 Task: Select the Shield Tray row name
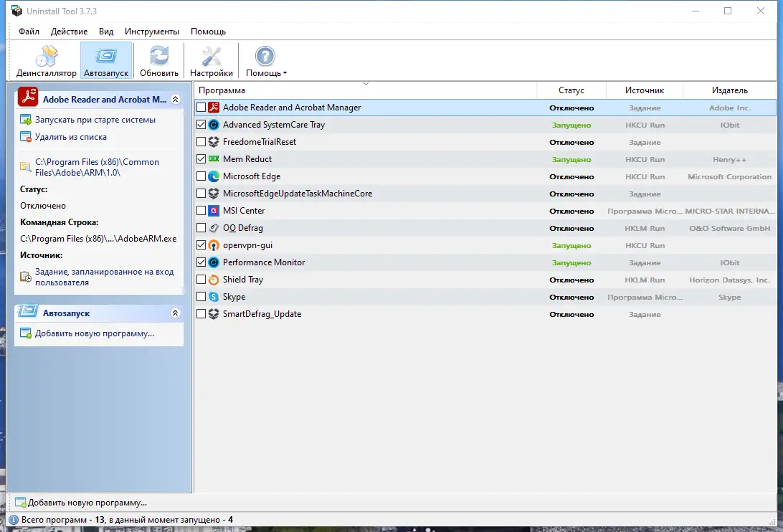click(242, 280)
